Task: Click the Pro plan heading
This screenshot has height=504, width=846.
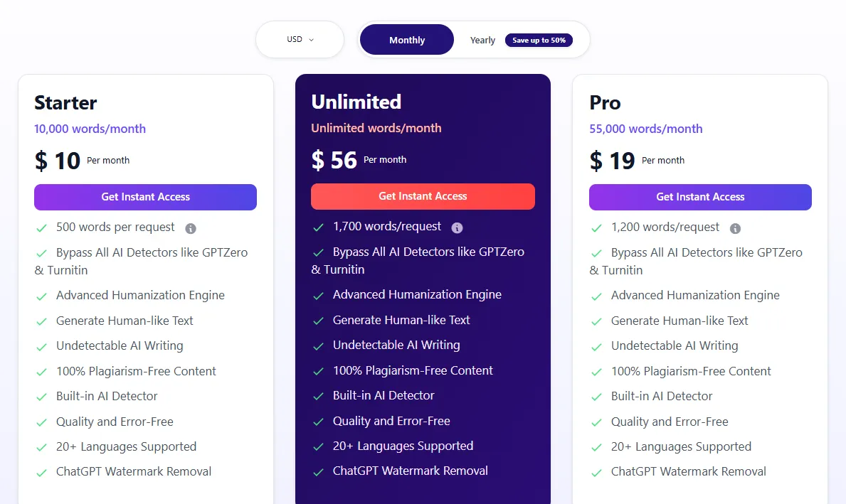Action: [605, 102]
